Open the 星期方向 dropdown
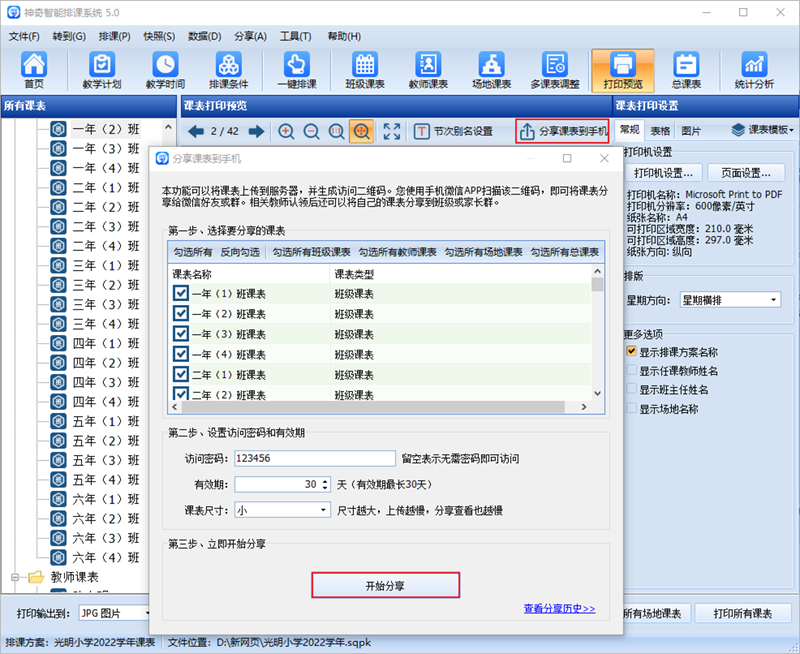 [730, 300]
